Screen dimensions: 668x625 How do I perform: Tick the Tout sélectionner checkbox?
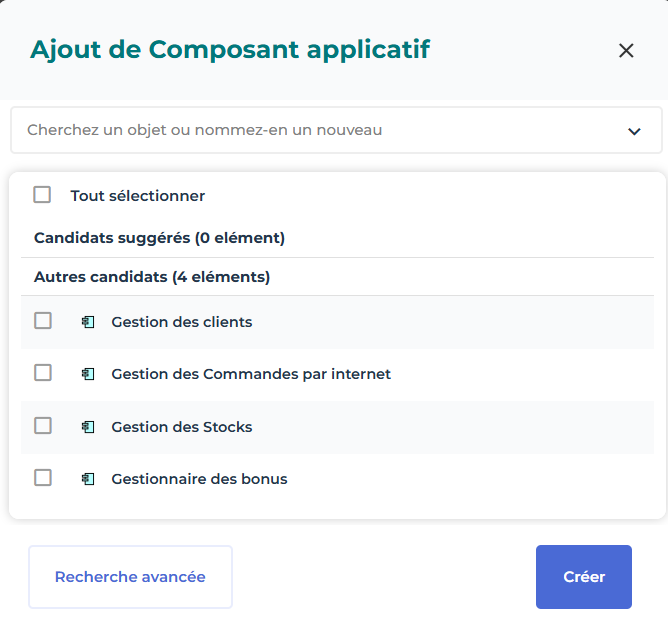(42, 195)
